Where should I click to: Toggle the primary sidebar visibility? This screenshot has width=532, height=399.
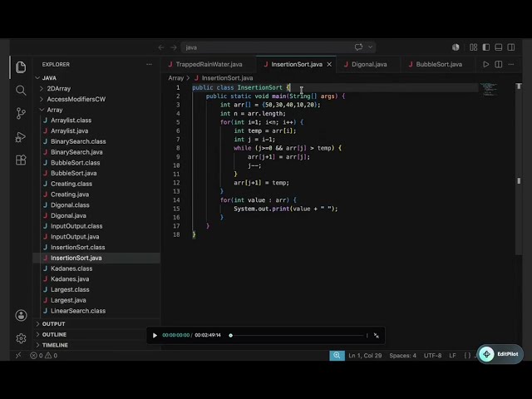point(485,47)
